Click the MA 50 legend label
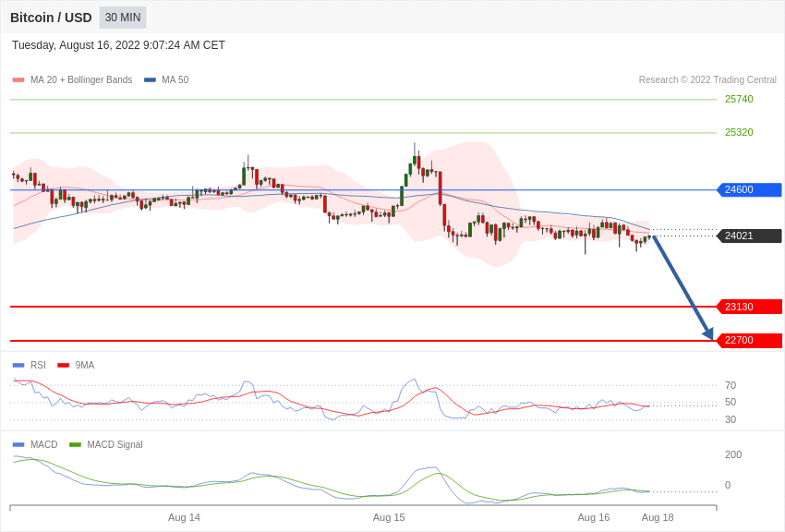The height and width of the screenshot is (532, 785). pos(175,79)
